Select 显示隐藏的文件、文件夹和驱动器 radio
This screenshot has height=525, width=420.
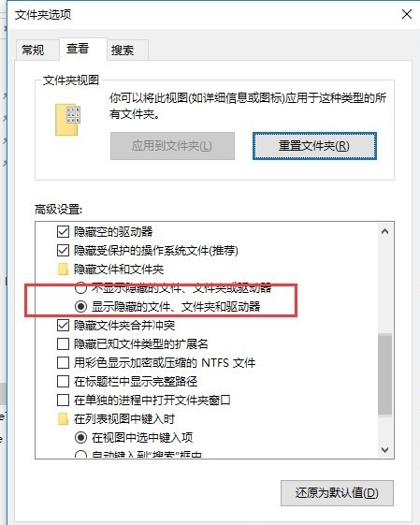point(80,306)
